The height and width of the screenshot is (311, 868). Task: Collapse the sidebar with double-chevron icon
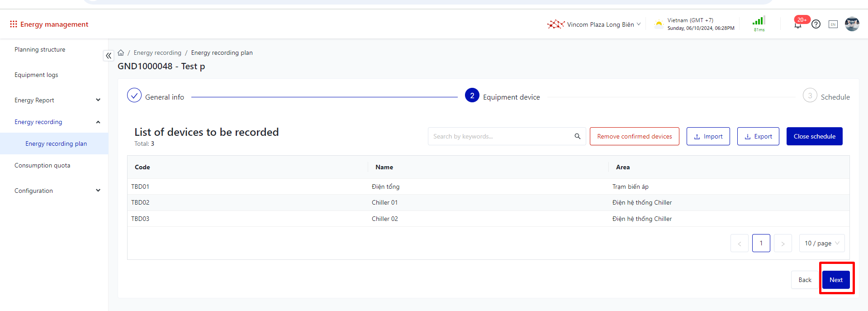click(109, 56)
